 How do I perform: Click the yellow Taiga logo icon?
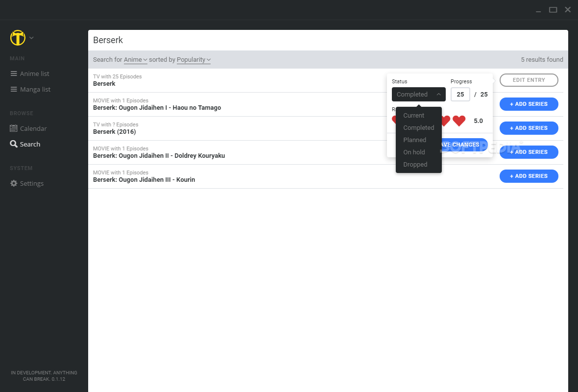(x=18, y=38)
